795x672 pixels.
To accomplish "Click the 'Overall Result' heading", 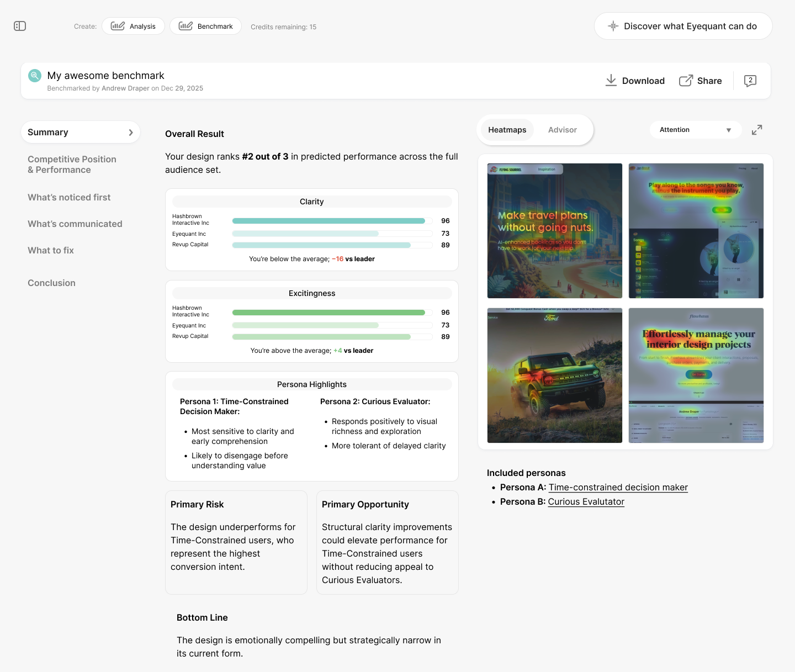I will pos(194,134).
